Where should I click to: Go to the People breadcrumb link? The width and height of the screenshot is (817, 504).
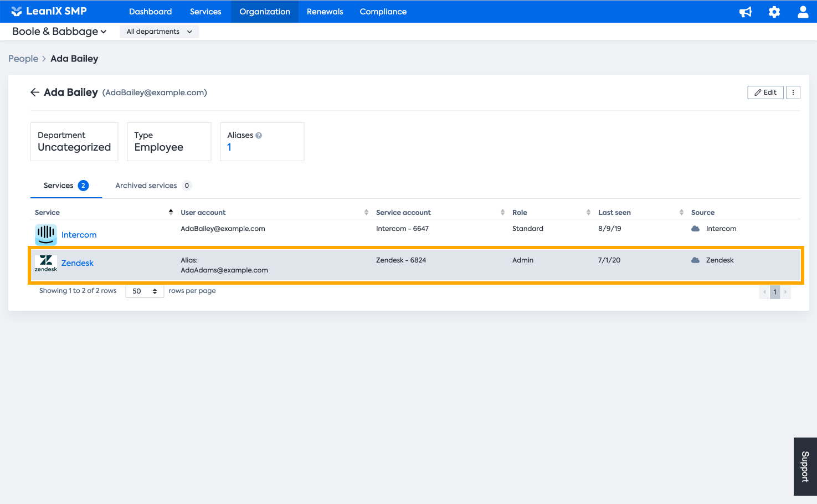point(23,59)
